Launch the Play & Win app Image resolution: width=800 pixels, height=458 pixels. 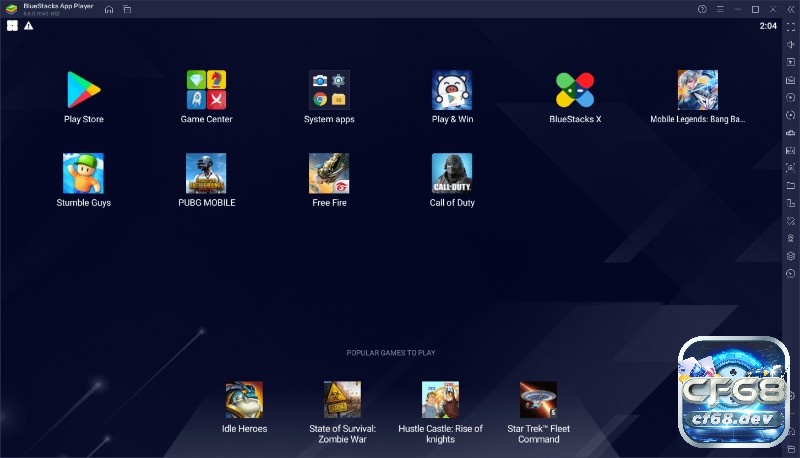pos(452,90)
